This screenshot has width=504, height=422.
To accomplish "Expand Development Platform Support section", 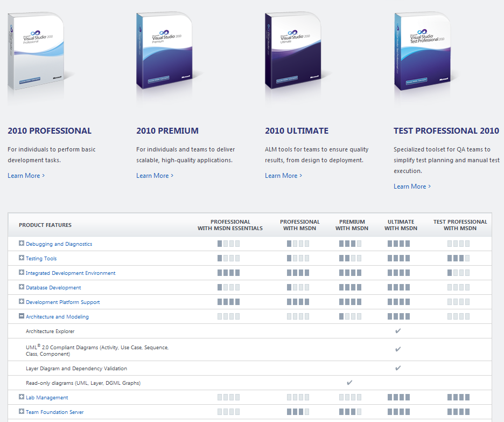I will click(22, 301).
